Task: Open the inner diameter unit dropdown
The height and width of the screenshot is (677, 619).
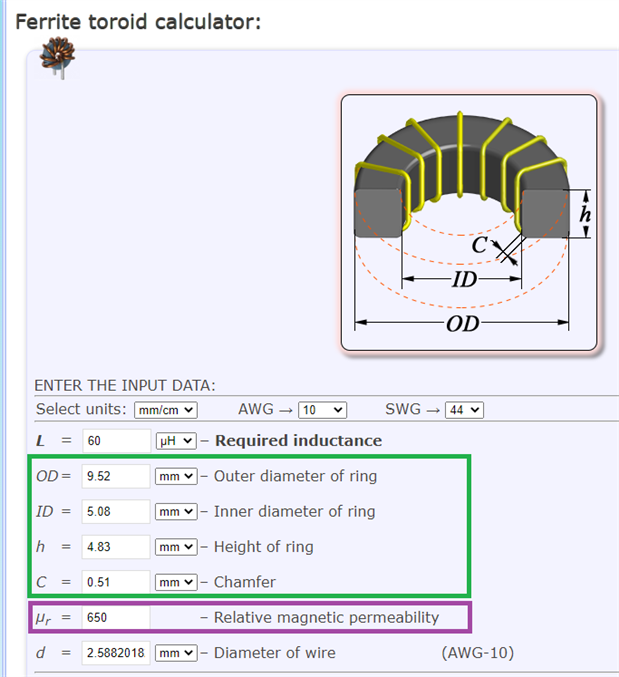Action: [x=176, y=512]
